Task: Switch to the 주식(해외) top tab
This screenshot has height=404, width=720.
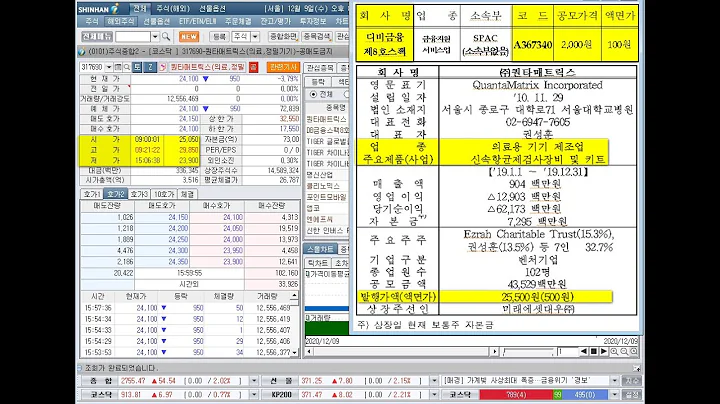Action: click(173, 9)
